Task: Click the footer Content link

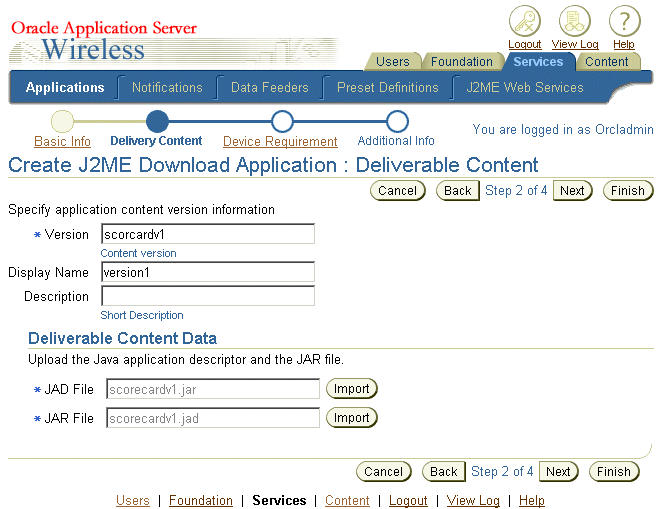Action: [x=347, y=500]
